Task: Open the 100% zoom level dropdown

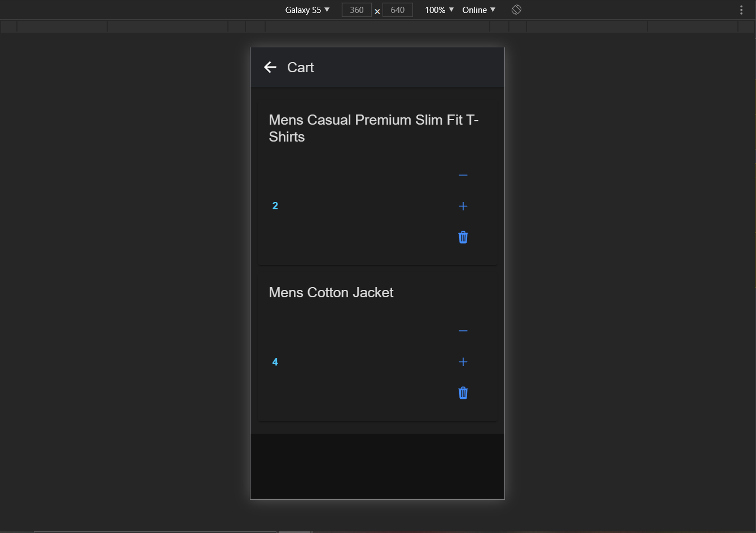Action: [x=438, y=10]
